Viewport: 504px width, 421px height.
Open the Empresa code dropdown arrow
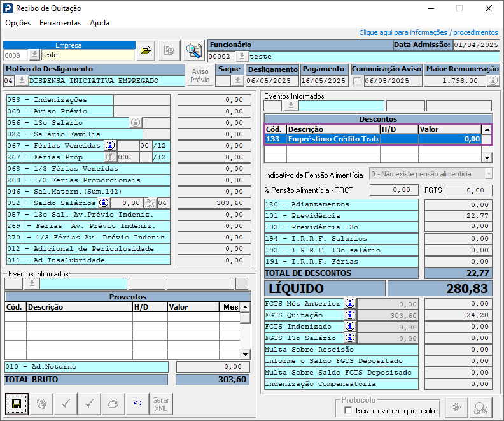tap(34, 55)
